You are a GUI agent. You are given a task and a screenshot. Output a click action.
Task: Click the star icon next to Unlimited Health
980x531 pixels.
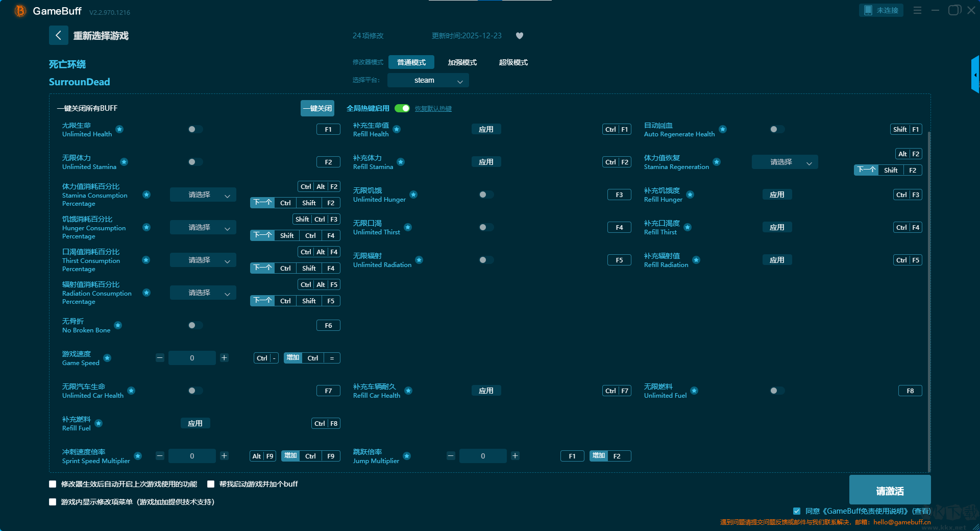coord(119,129)
